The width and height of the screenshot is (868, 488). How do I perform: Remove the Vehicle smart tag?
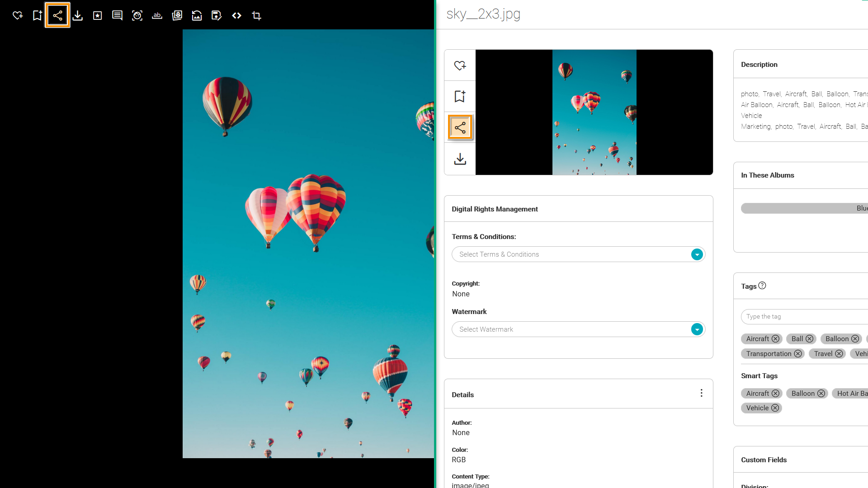(x=775, y=408)
